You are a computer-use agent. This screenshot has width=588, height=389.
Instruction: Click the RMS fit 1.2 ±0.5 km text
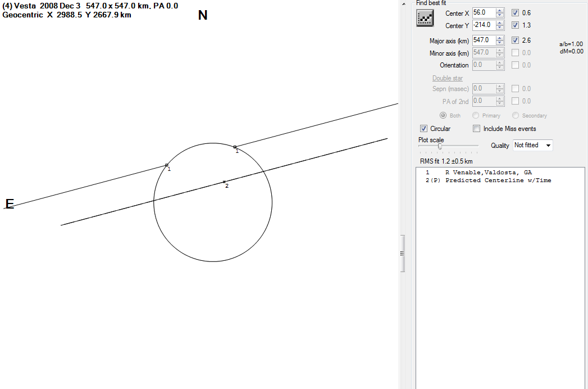446,161
